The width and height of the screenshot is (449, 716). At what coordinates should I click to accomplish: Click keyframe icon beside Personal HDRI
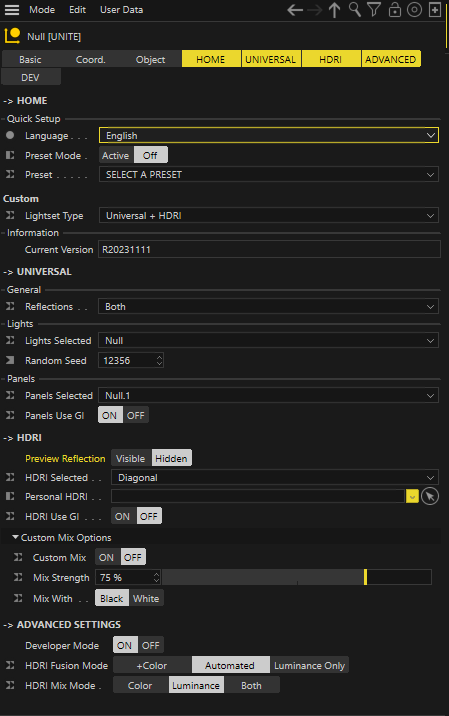(x=10, y=496)
